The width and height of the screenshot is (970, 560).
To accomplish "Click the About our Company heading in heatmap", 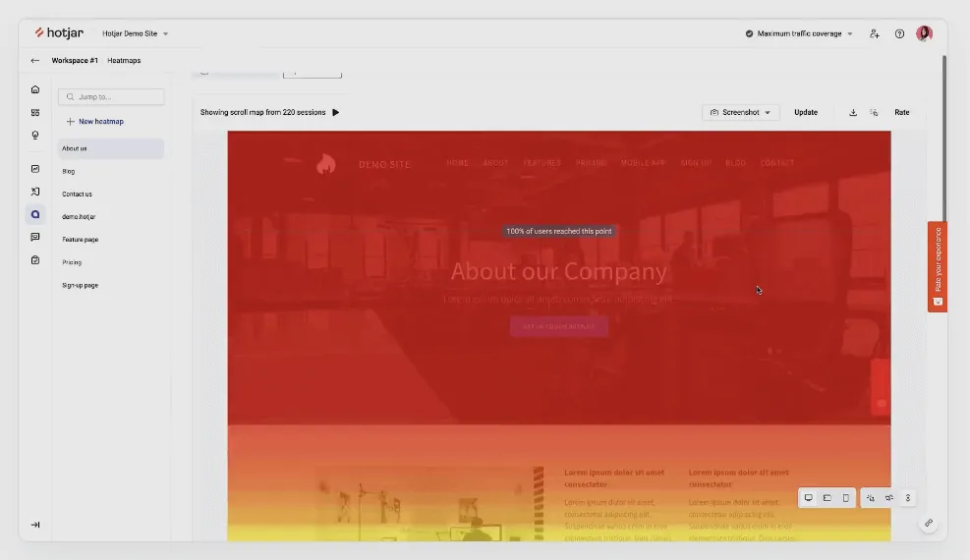I will click(558, 271).
